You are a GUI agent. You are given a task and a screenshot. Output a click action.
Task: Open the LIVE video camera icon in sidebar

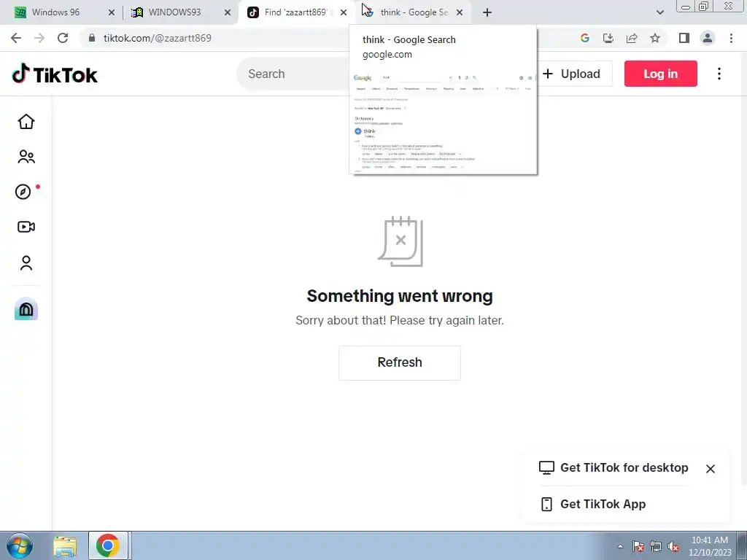pyautogui.click(x=26, y=227)
